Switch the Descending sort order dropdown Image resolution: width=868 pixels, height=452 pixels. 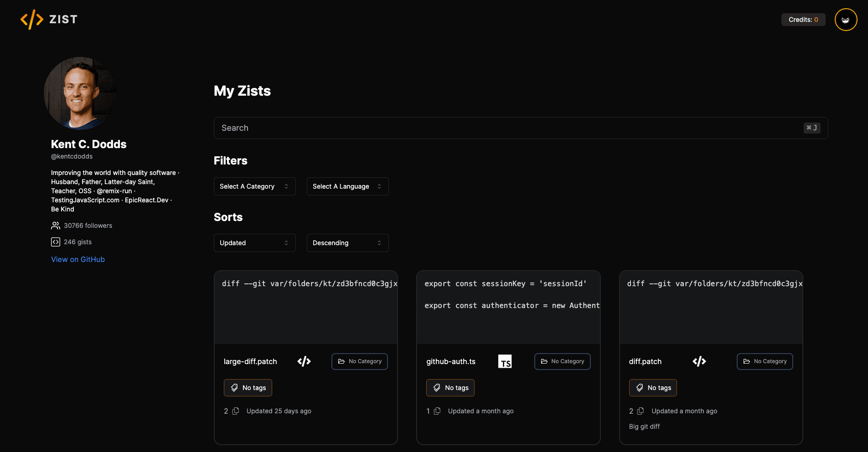click(x=347, y=243)
